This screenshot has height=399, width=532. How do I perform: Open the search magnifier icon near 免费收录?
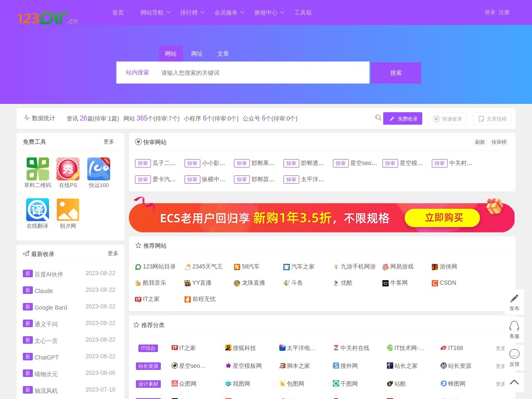(378, 118)
